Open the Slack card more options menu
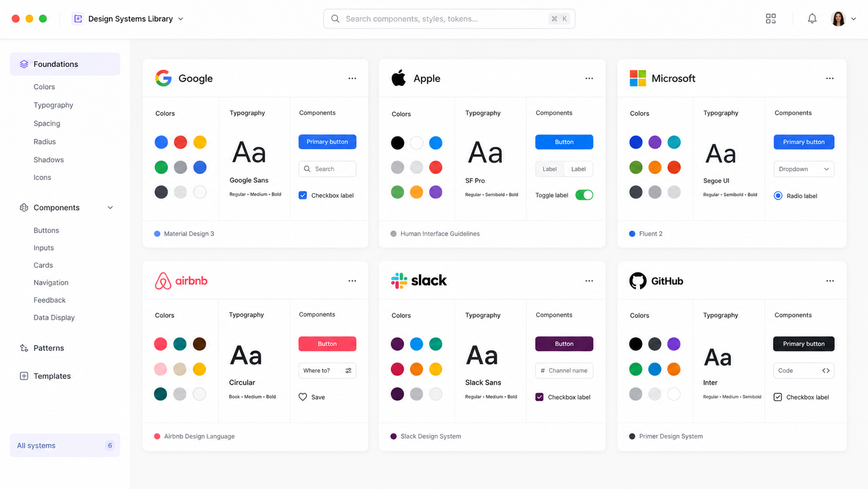This screenshot has width=868, height=489. (x=589, y=281)
